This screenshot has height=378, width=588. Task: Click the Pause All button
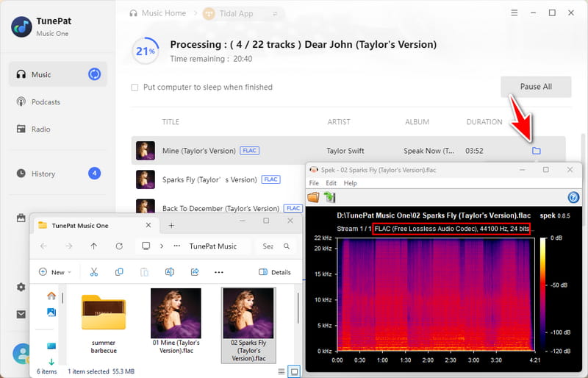(x=536, y=87)
